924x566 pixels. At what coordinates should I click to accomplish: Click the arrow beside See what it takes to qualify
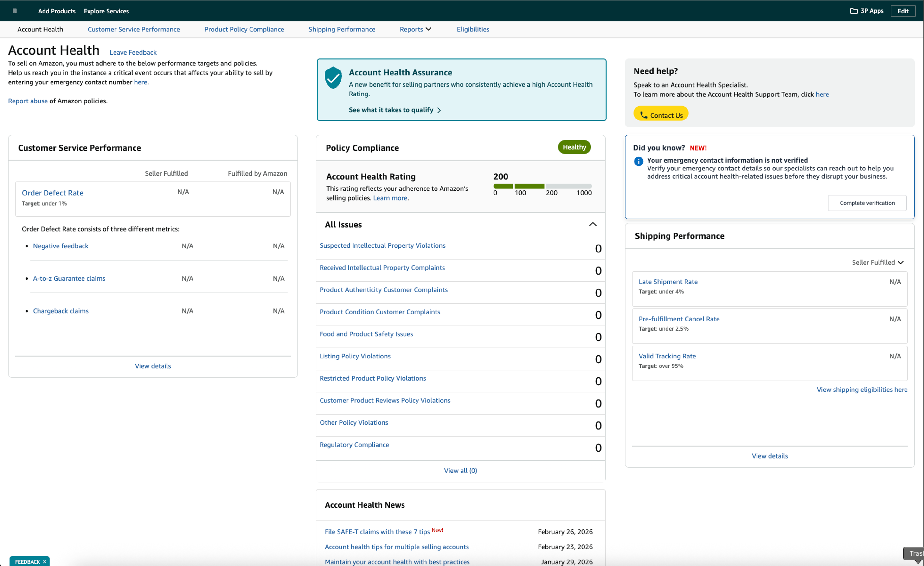click(439, 110)
